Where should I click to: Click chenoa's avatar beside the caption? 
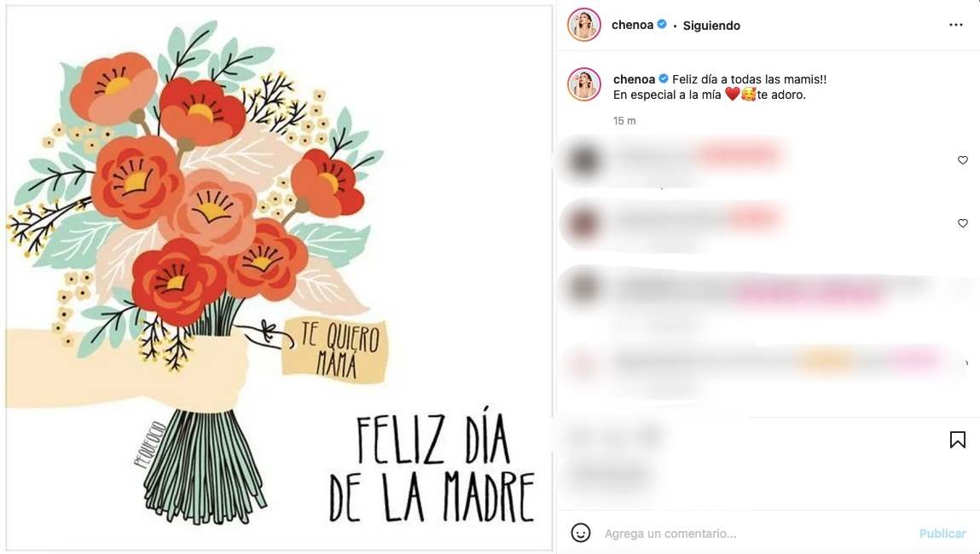583,84
